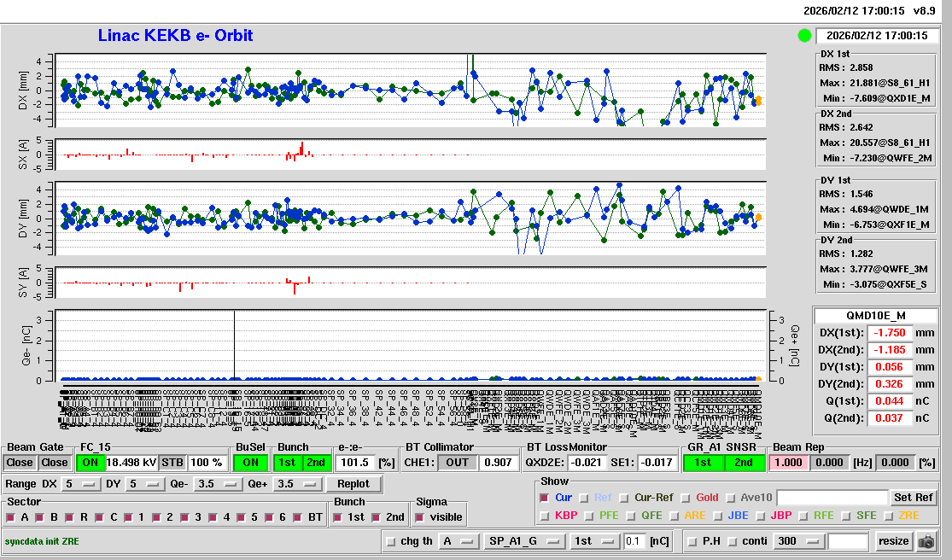
Task: Click the Replot button
Action: (x=353, y=484)
